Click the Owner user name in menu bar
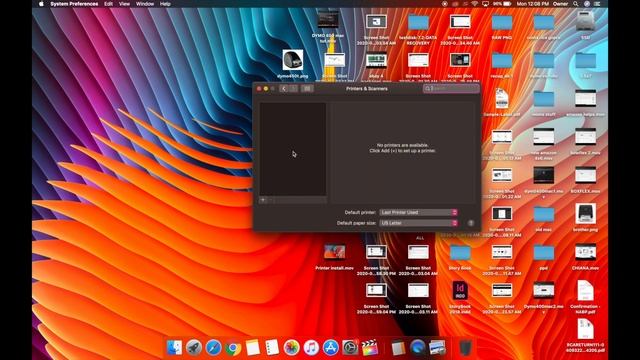Screen dimensions: 640x360 (560, 4)
